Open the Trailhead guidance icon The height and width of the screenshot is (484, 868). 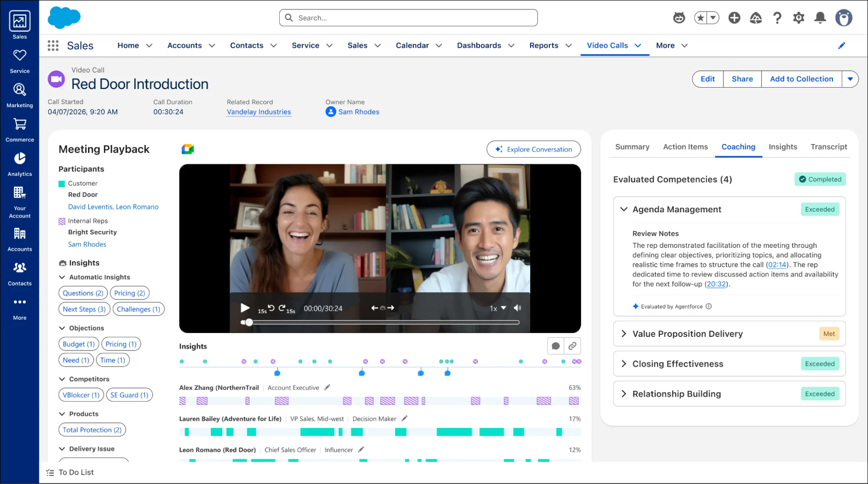[x=756, y=18]
